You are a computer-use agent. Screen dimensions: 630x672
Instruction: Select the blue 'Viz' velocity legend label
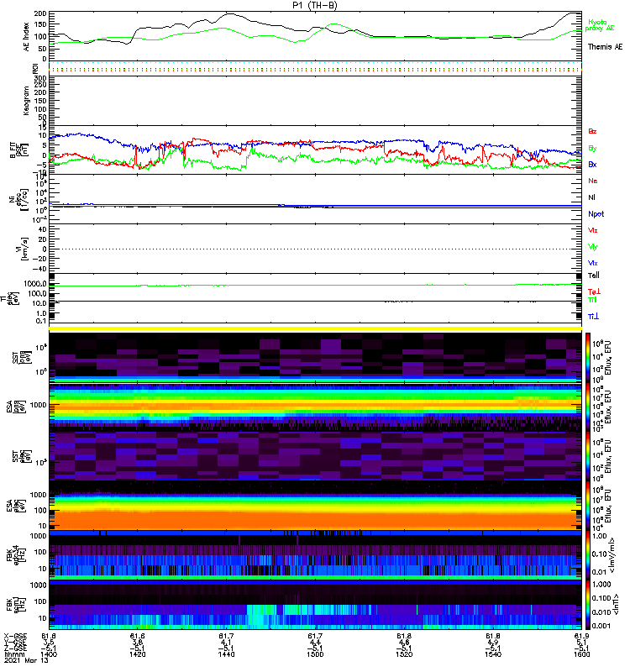[593, 263]
